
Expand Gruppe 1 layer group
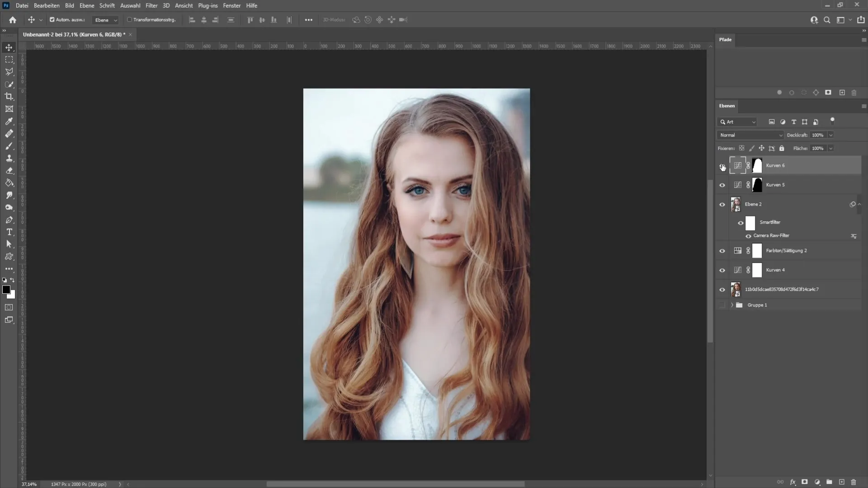pyautogui.click(x=731, y=305)
